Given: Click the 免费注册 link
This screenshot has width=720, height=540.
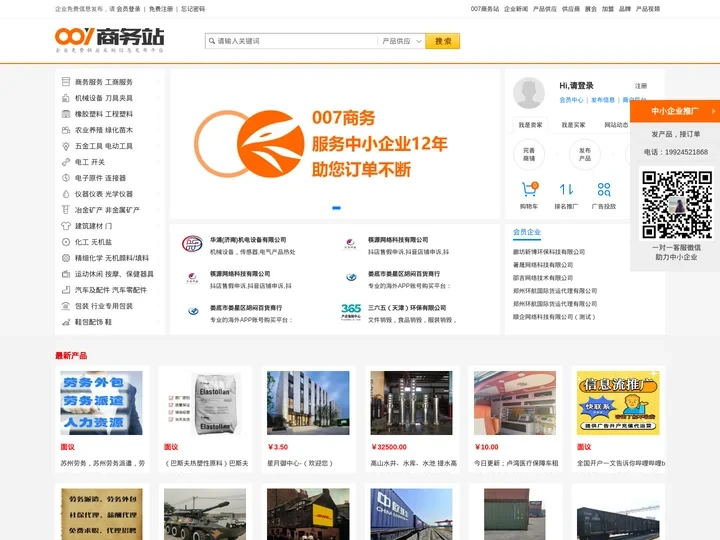Looking at the screenshot, I should [x=161, y=9].
